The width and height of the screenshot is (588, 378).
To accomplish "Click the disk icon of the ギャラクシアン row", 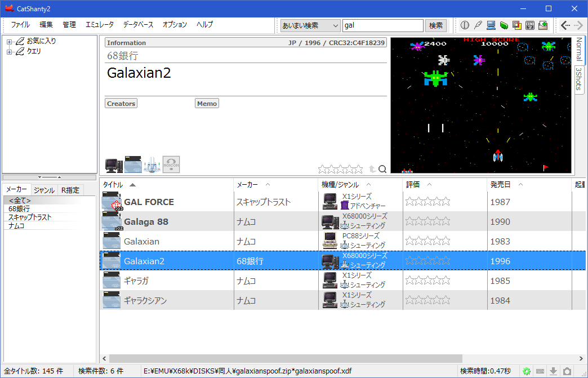I will (x=112, y=300).
